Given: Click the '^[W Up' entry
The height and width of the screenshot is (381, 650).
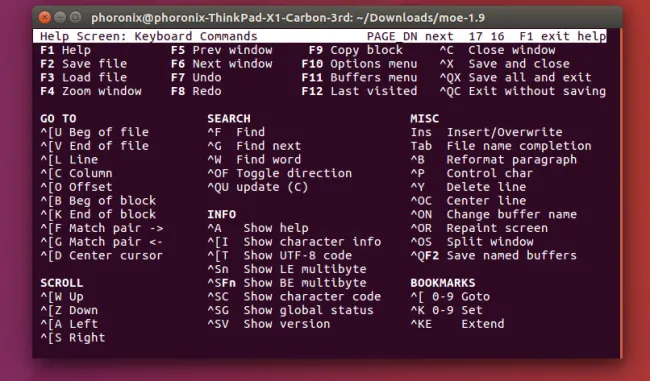Looking at the screenshot, I should point(62,296).
